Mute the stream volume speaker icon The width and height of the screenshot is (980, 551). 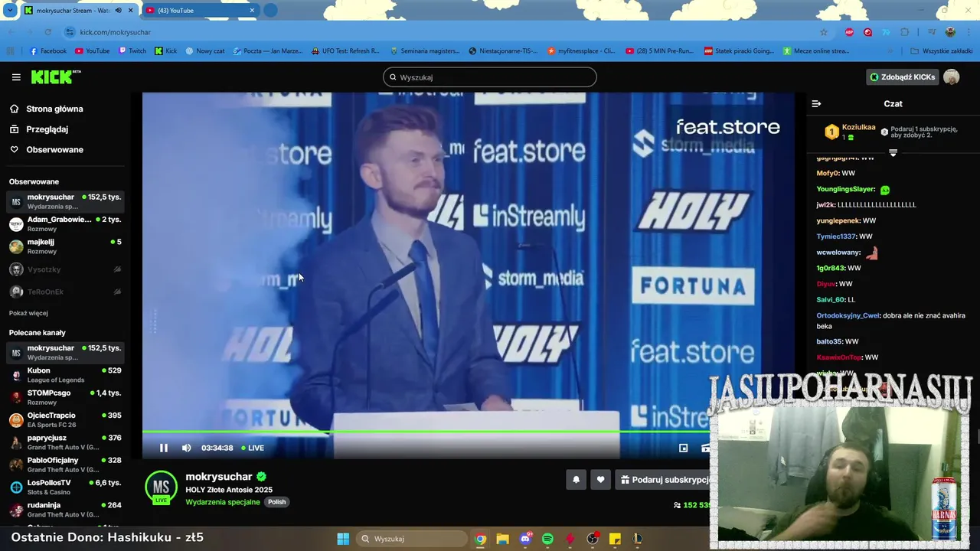tap(186, 448)
